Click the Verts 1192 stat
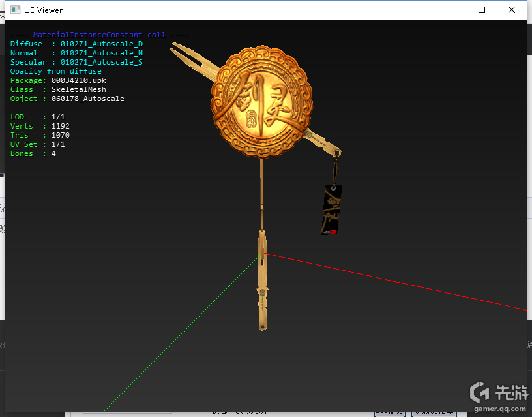The width and height of the screenshot is (532, 417). point(40,126)
